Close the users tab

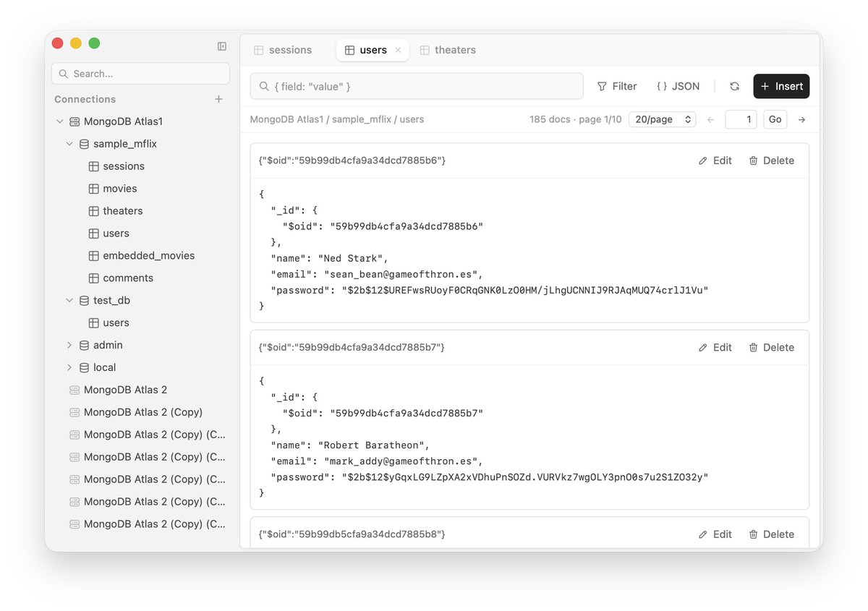point(398,50)
